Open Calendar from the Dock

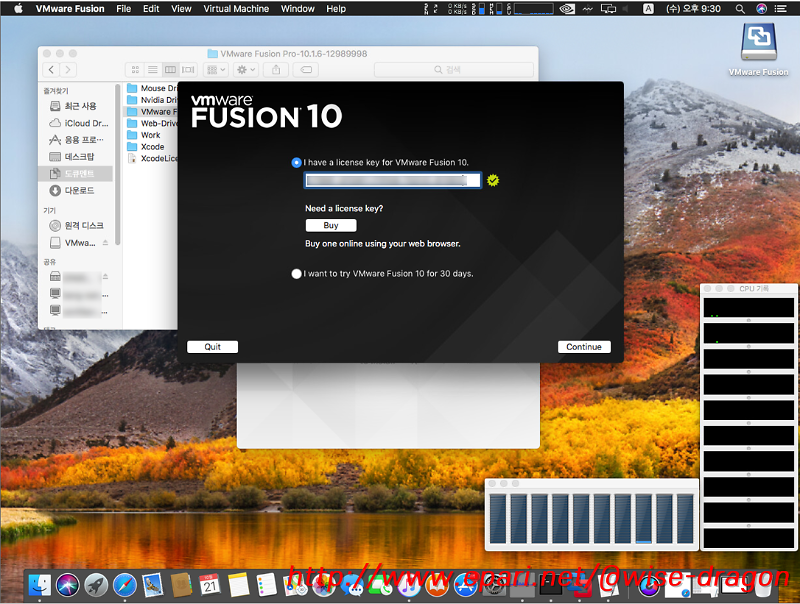click(x=210, y=585)
